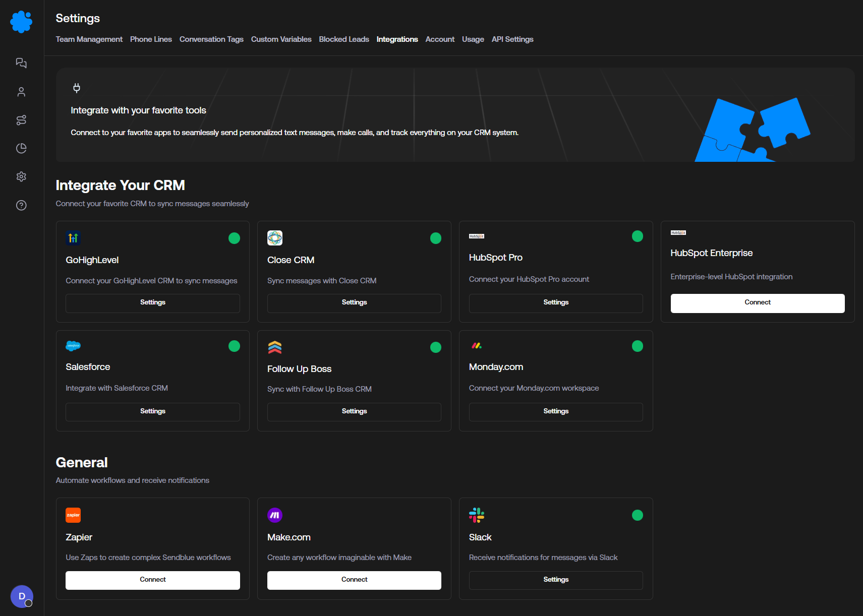Screen dimensions: 863x616
Task: Click the Monday.com logo icon
Action: [477, 346]
